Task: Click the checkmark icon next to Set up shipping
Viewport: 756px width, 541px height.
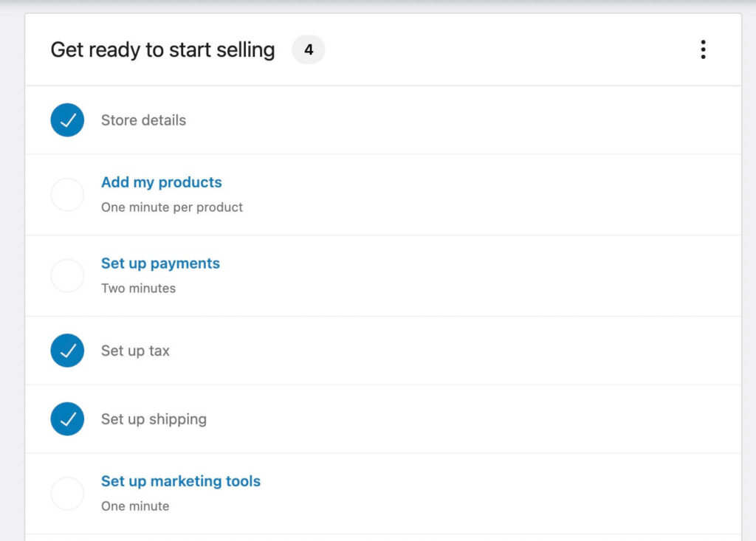Action: (x=67, y=418)
